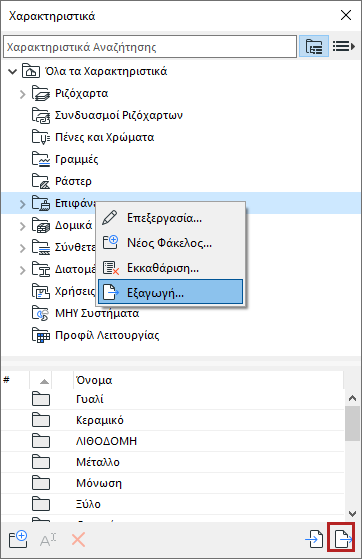Expand the Ριζόχαρτα folder

pos(22,94)
